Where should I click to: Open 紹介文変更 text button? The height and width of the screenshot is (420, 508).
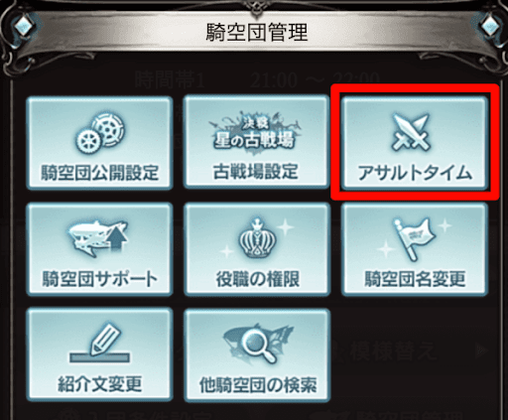(x=99, y=384)
